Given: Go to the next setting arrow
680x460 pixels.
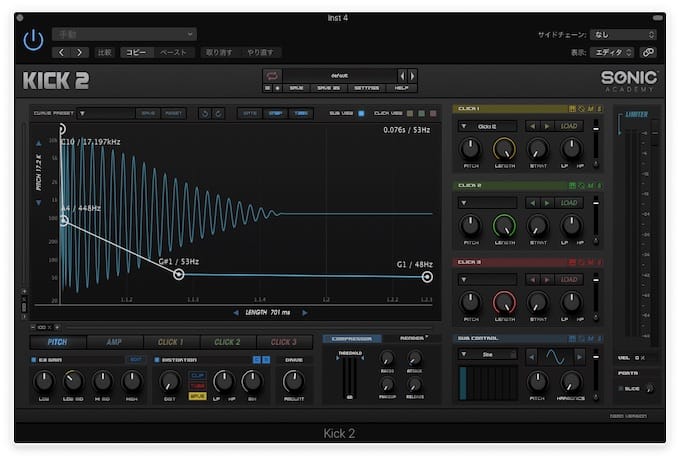Looking at the screenshot, I should tap(79, 52).
